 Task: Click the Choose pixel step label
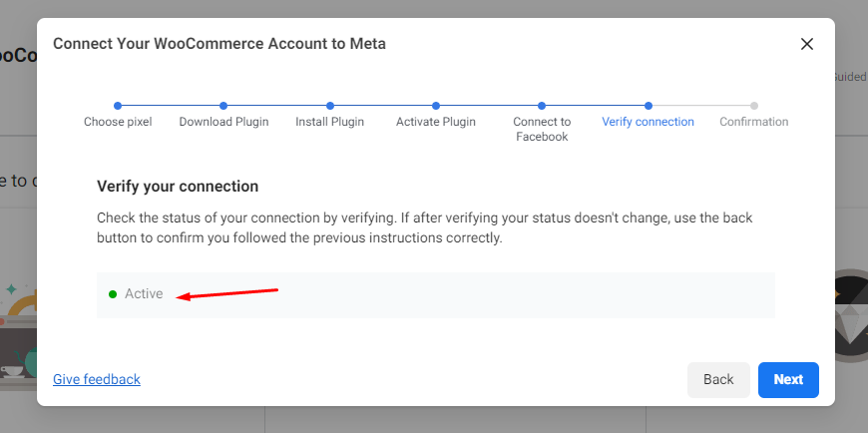(x=118, y=122)
